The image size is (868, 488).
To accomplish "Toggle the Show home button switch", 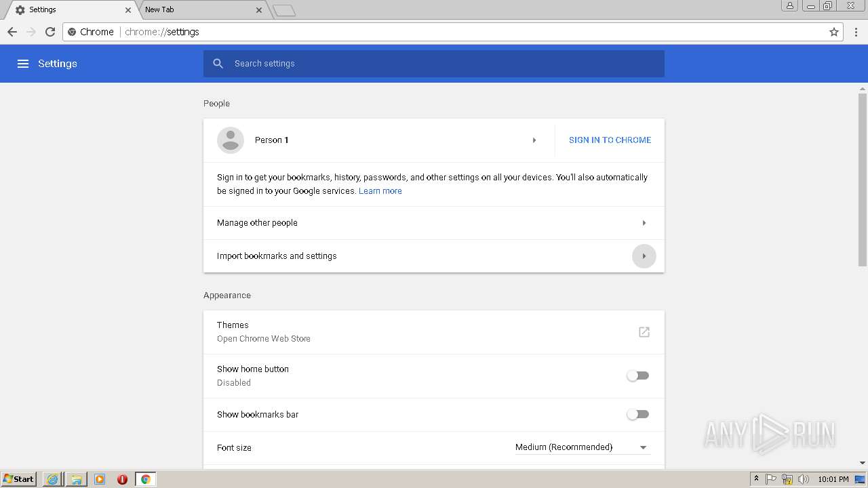I will 637,375.
